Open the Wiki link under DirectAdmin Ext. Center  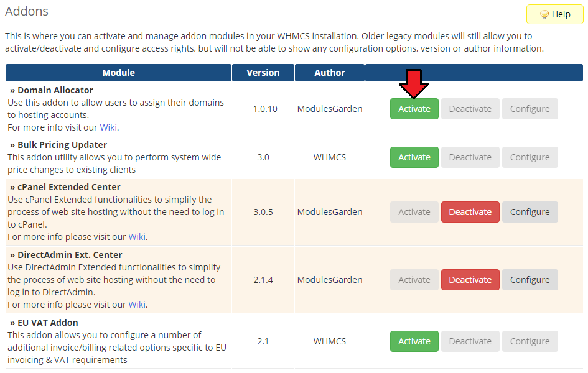pyautogui.click(x=137, y=305)
